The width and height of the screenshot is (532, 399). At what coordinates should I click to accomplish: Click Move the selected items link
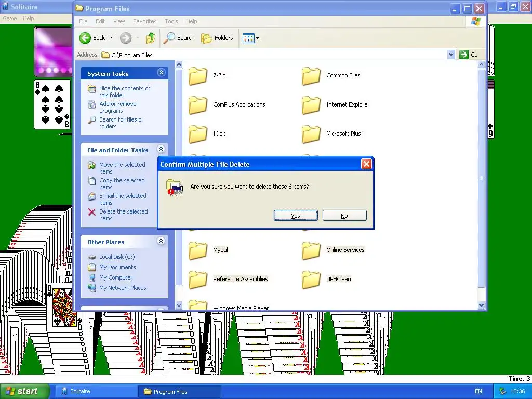[x=122, y=168]
